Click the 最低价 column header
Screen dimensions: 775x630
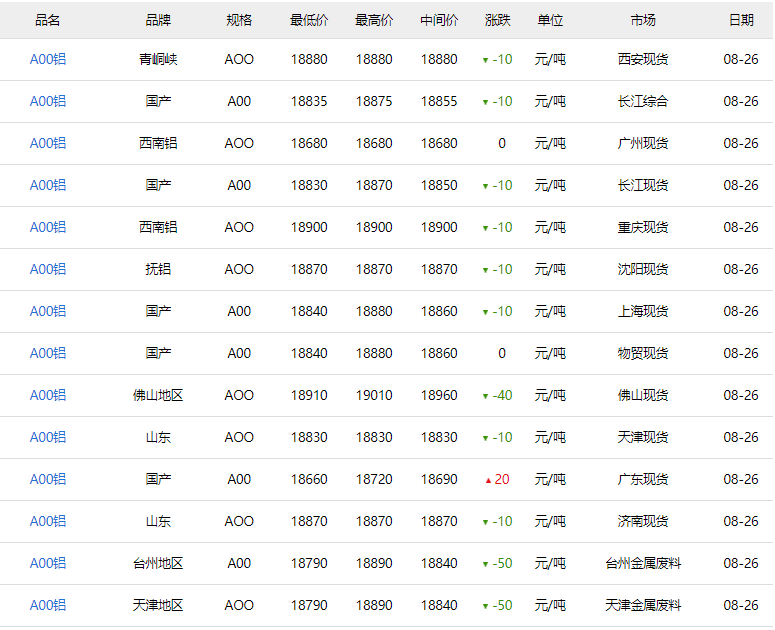pos(309,20)
